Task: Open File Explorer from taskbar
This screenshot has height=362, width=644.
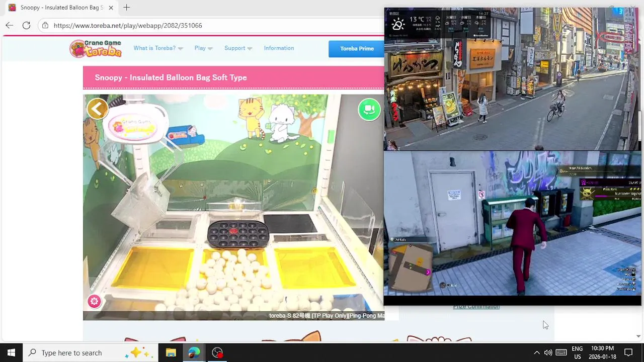Action: [171, 352]
